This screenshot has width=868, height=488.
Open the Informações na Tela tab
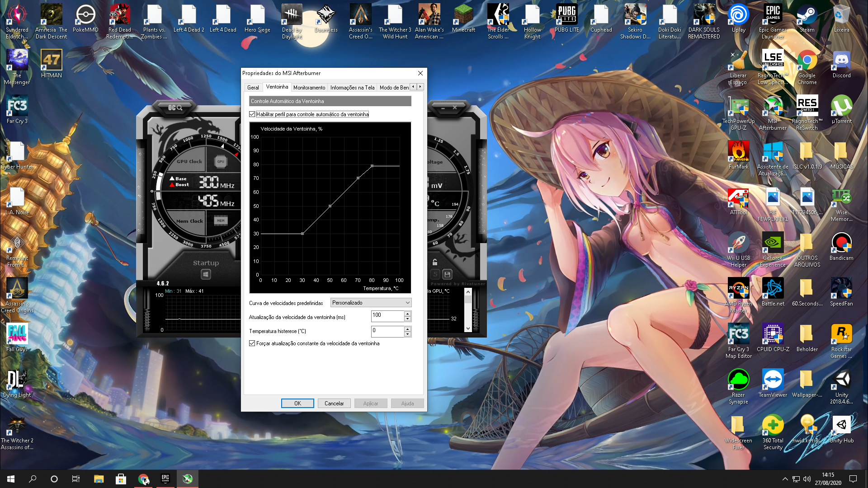(352, 88)
